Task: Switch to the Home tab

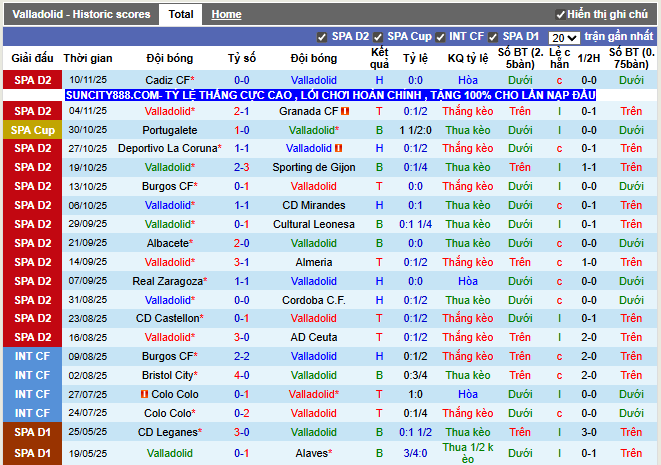Action: pos(226,14)
